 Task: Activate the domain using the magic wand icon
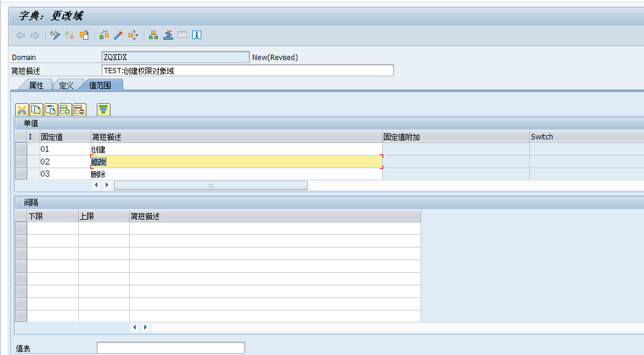[x=117, y=35]
